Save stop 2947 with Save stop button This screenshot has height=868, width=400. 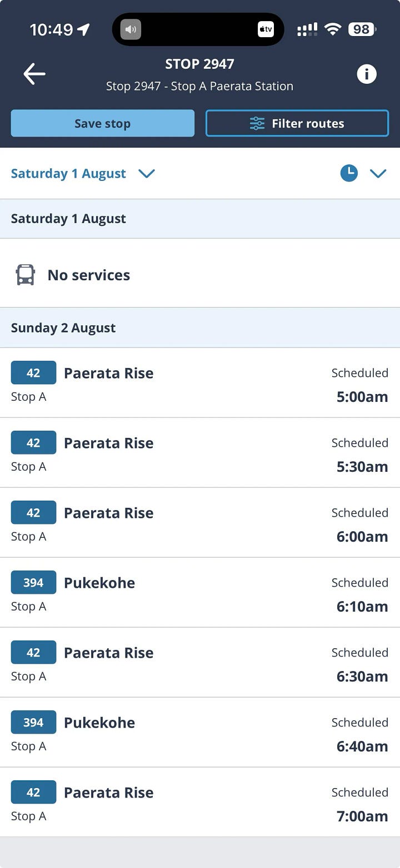pyautogui.click(x=103, y=123)
